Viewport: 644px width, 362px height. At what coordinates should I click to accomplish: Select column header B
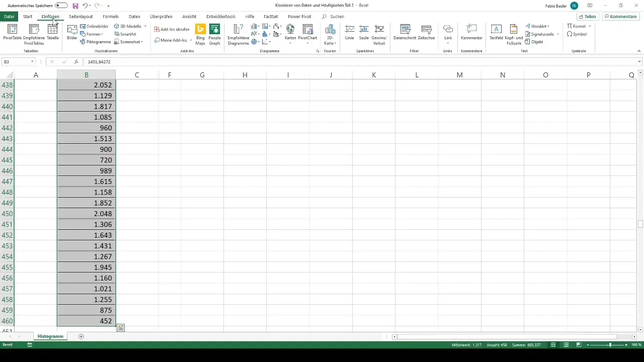tap(87, 75)
